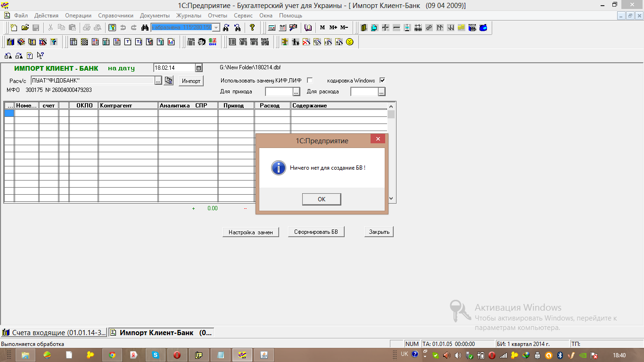
Task: Close the 'Ничего нет' message dialog with X
Action: [x=378, y=139]
